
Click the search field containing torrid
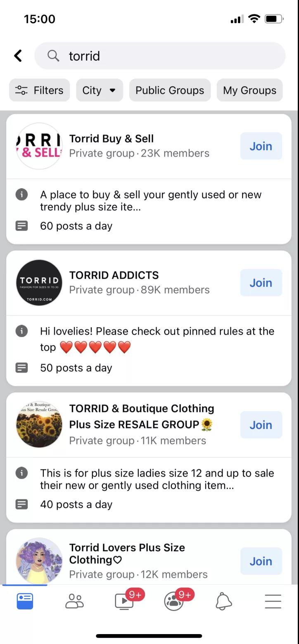(165, 56)
